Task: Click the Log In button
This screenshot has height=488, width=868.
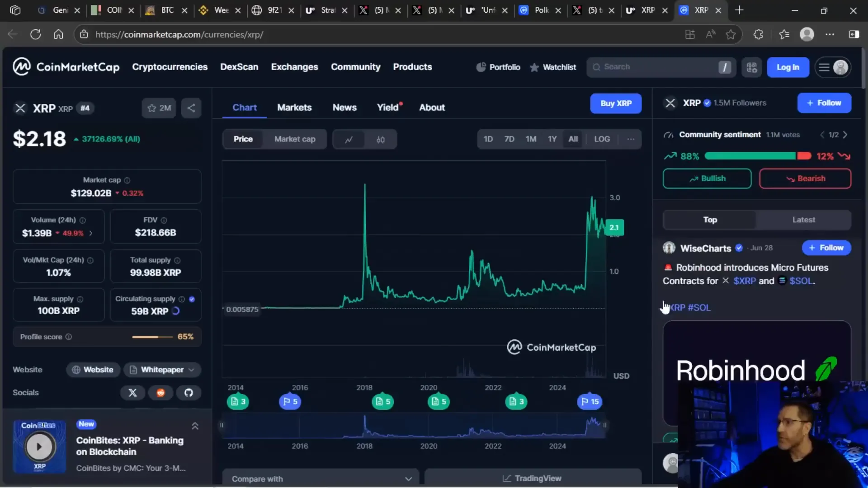Action: 788,67
